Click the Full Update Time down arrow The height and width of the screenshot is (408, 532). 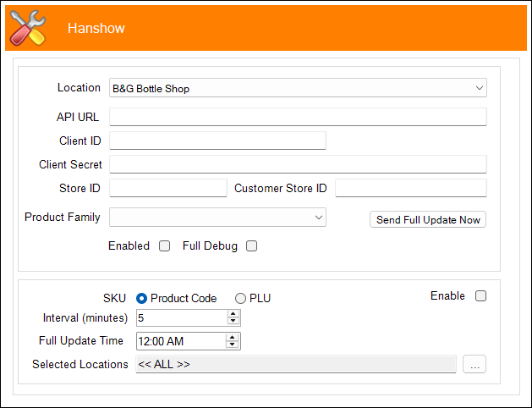click(x=233, y=345)
